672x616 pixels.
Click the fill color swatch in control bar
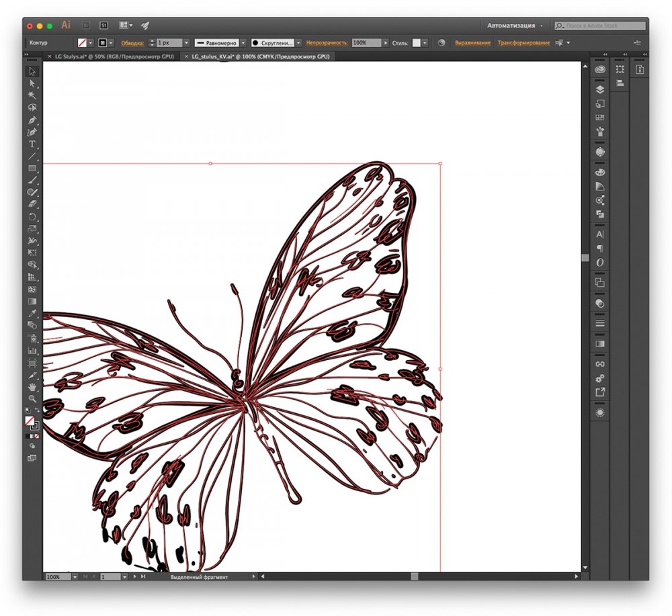82,43
